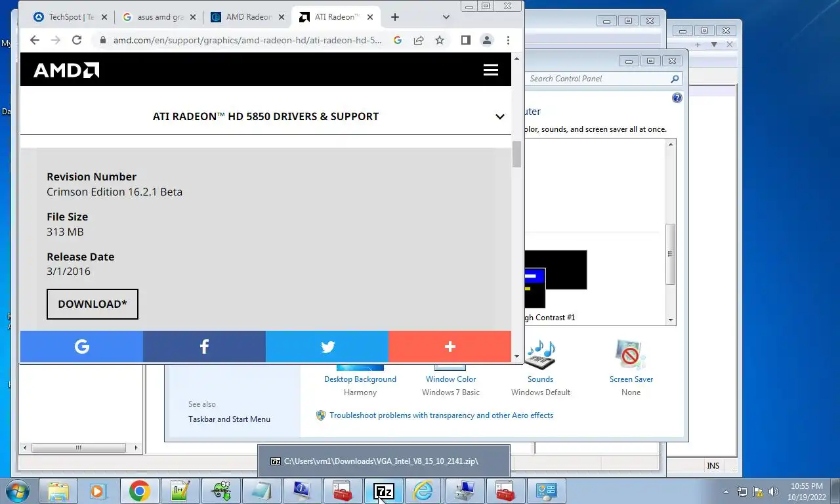Image resolution: width=840 pixels, height=504 pixels.
Task: Click the clock showing 10:55 PM
Action: 807,486
